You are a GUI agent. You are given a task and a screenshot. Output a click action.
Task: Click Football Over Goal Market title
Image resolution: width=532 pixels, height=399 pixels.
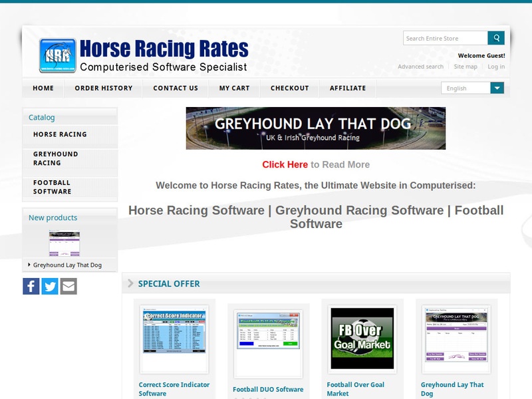(356, 389)
